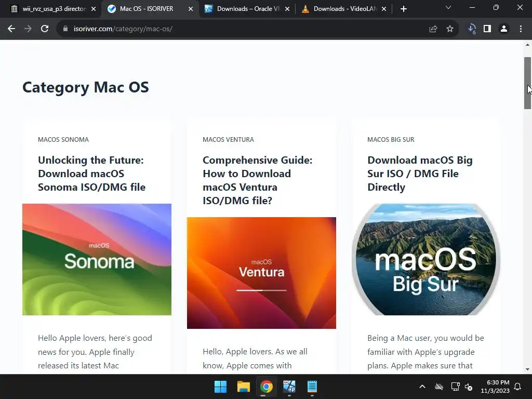The width and height of the screenshot is (532, 399).
Task: Click the muted volume tray icon
Action: (x=469, y=387)
